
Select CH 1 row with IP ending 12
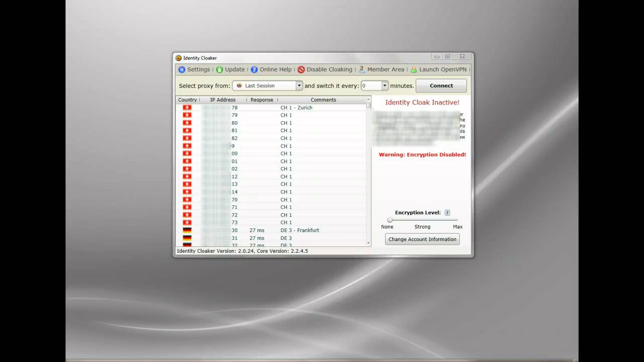point(271,176)
